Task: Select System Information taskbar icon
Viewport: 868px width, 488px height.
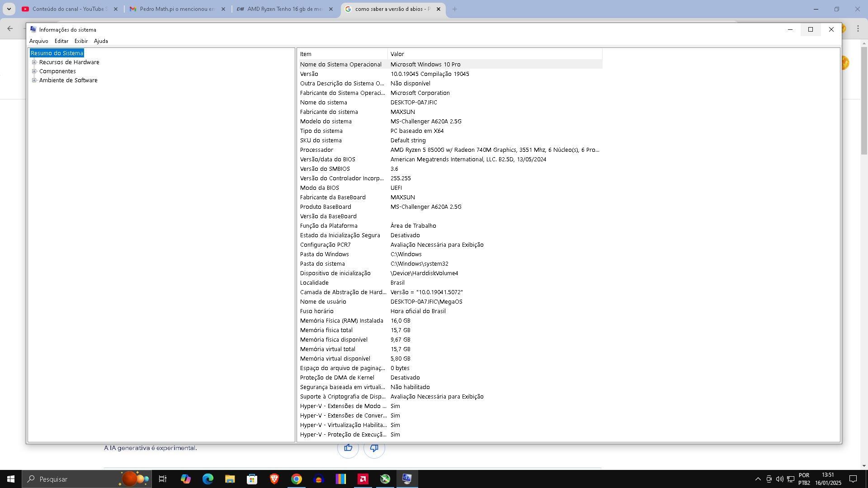Action: coord(407,479)
